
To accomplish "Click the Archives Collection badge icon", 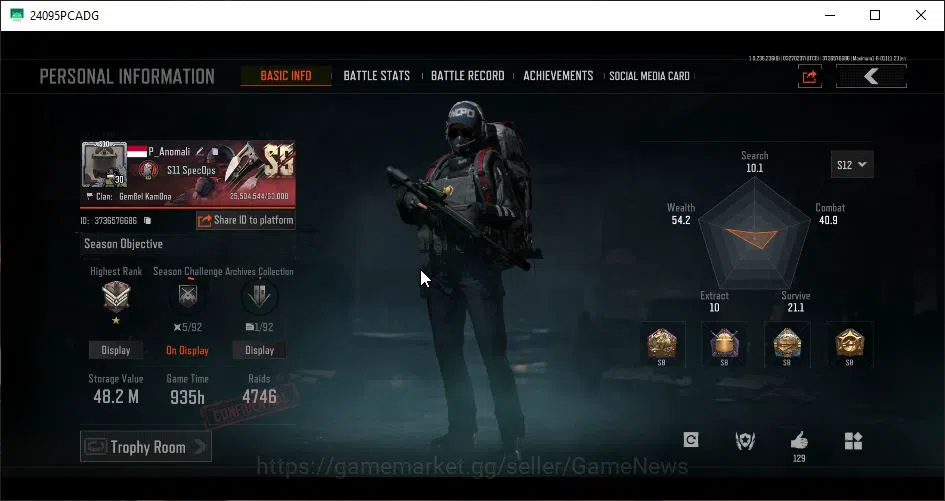I will 260,297.
